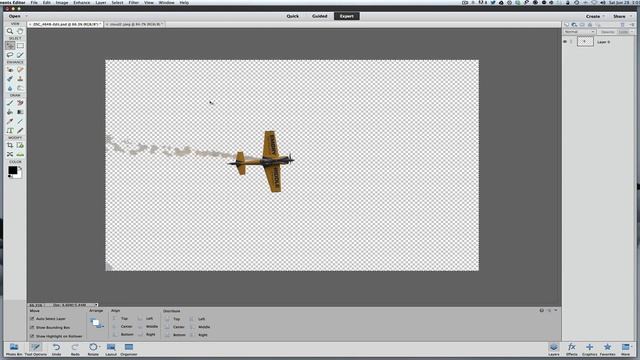Image resolution: width=640 pixels, height=360 pixels.
Task: Select the Color Picker eyedropper tool
Action: click(10, 121)
